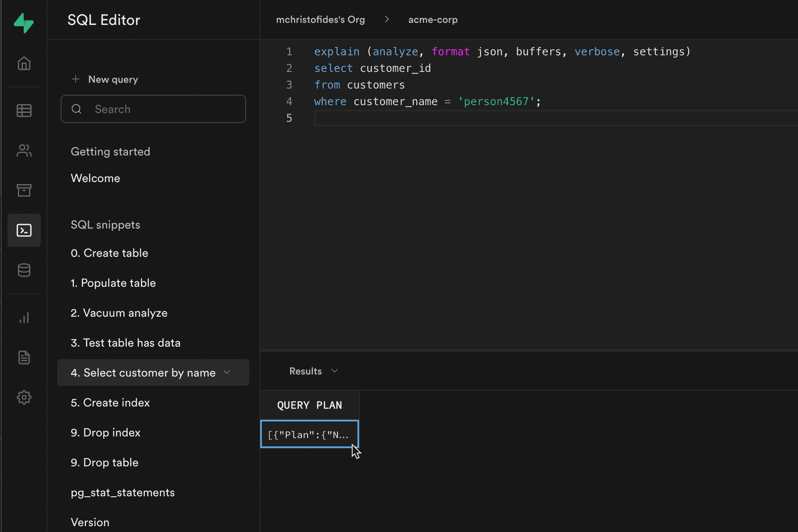Viewport: 798px width, 532px height.
Task: Click the SQL Editor heading
Action: 104,20
